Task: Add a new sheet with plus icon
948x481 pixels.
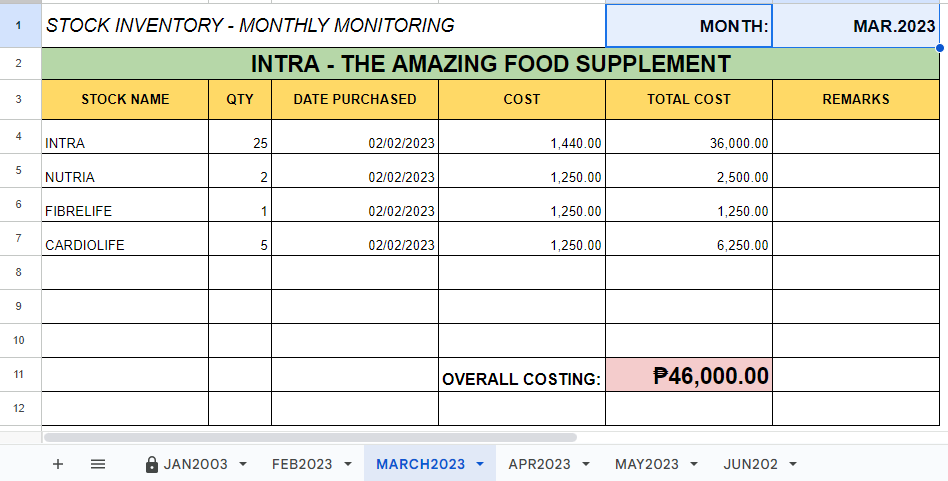Action: 58,464
